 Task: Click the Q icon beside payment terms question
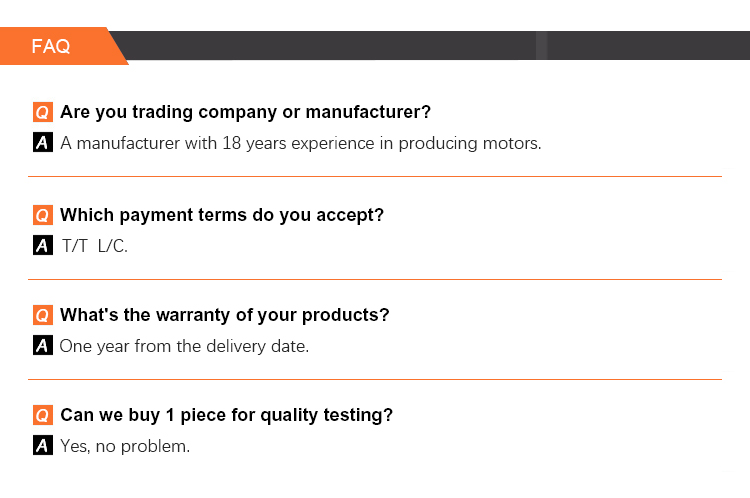(42, 215)
